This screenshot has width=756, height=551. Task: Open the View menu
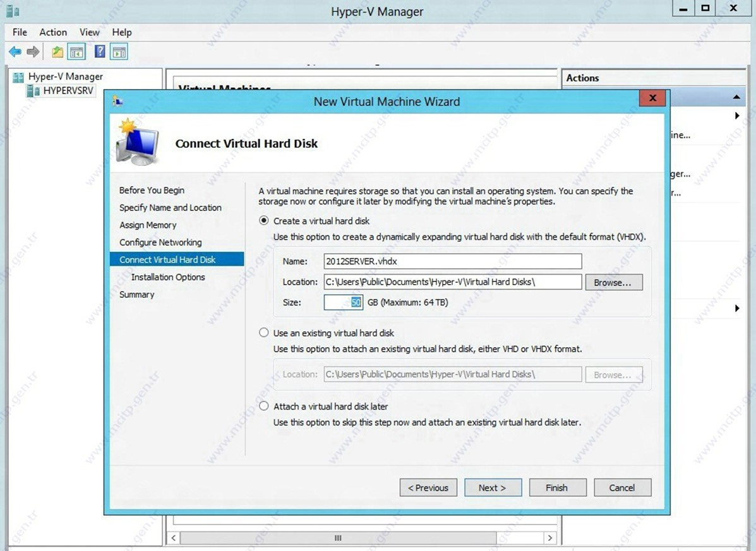pos(90,32)
